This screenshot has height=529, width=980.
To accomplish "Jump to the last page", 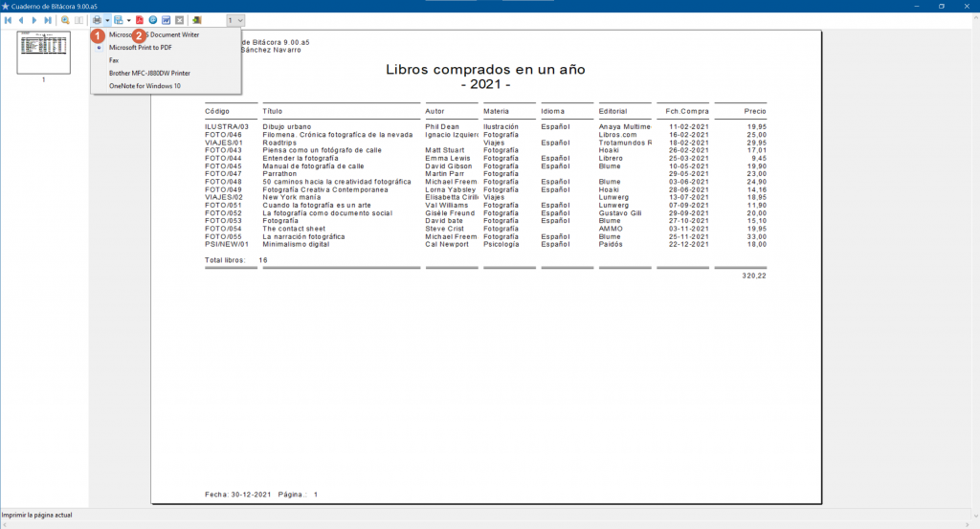I will click(x=48, y=20).
